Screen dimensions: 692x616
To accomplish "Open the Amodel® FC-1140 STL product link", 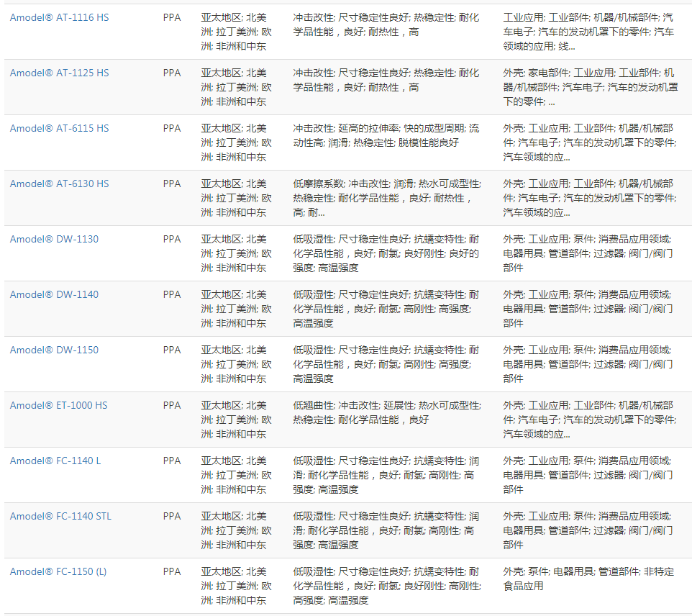I will tap(60, 516).
